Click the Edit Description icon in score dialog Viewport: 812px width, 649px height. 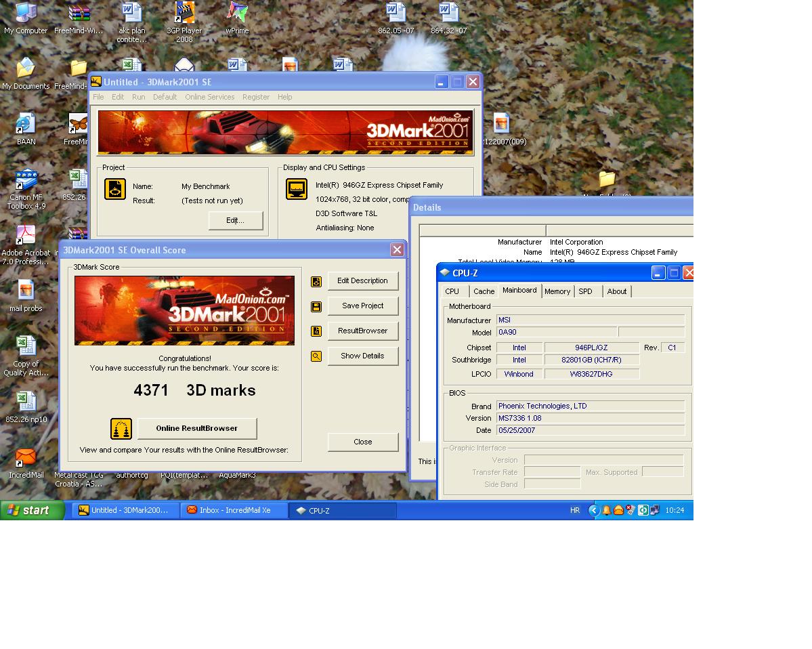coord(316,281)
